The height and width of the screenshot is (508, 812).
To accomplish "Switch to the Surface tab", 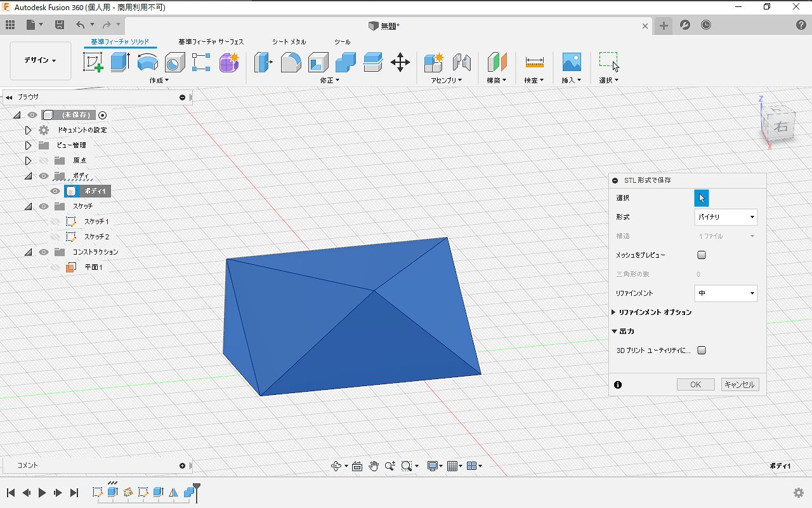I will click(x=211, y=42).
